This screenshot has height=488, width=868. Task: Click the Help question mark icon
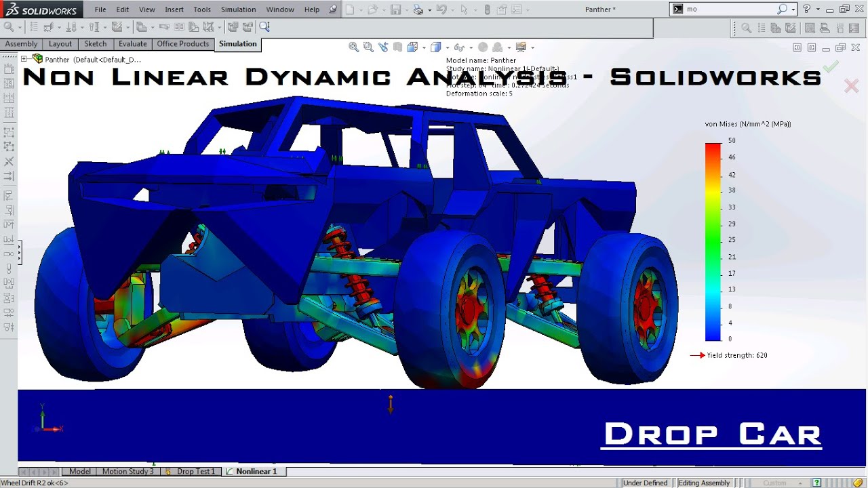[806, 9]
